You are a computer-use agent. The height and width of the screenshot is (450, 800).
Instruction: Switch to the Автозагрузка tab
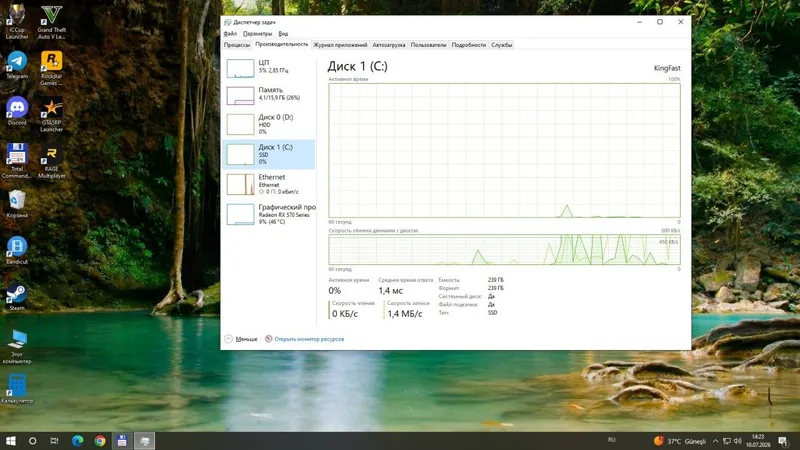click(389, 45)
